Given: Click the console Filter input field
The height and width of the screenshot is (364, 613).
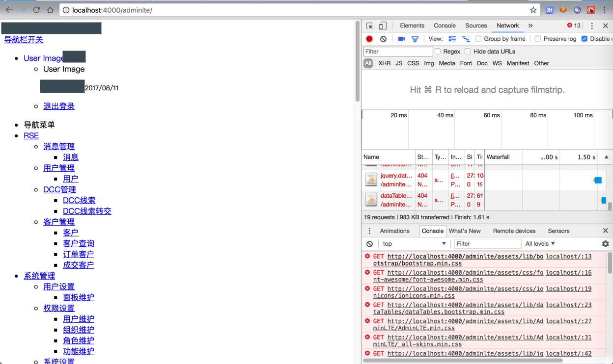Looking at the screenshot, I should [487, 244].
